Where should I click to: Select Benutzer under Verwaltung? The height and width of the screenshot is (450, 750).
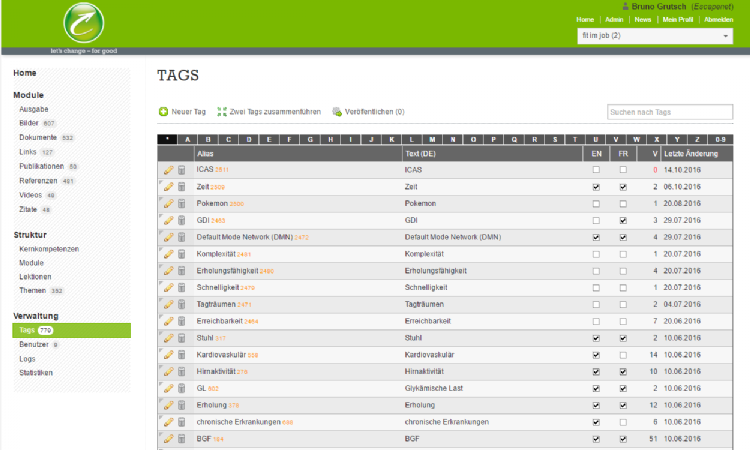pyautogui.click(x=34, y=344)
